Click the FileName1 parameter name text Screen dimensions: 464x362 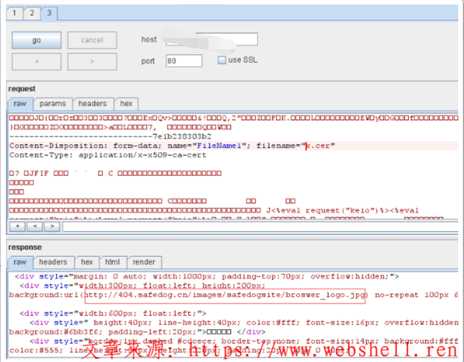[219, 146]
